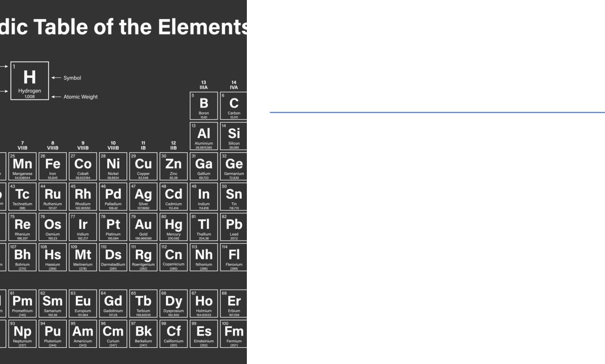Select the Silver (Ag) cell
The height and width of the screenshot is (364, 605).
point(143,197)
